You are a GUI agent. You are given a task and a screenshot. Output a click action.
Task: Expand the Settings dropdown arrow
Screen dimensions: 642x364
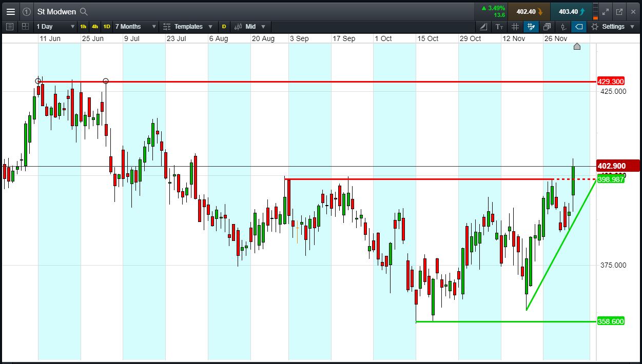click(632, 27)
